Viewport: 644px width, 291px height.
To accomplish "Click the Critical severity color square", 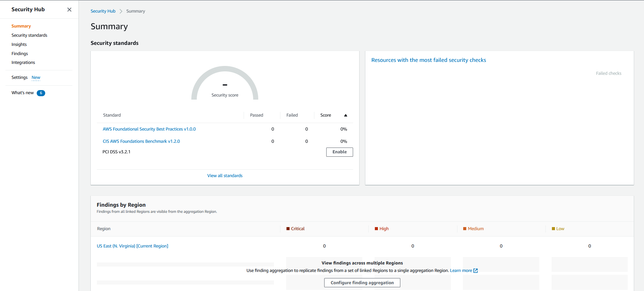I will [288, 229].
